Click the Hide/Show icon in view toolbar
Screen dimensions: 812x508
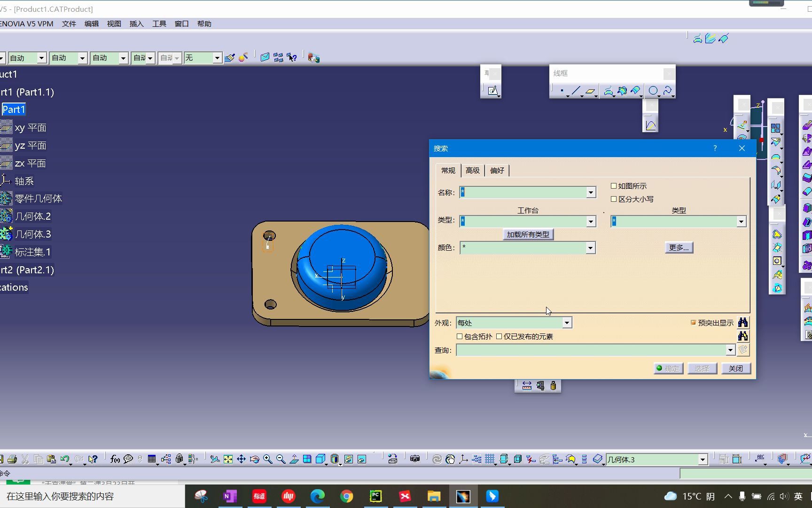tap(348, 459)
